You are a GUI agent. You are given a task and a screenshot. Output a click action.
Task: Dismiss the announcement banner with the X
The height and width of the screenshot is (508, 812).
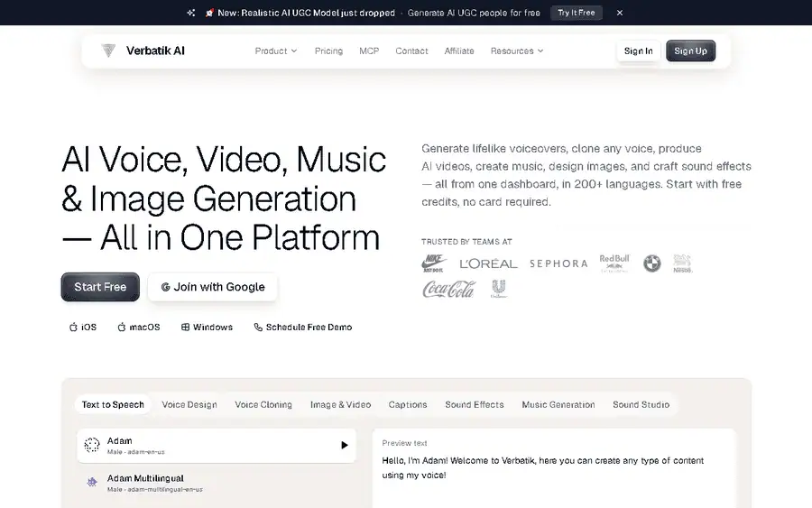[x=619, y=13]
